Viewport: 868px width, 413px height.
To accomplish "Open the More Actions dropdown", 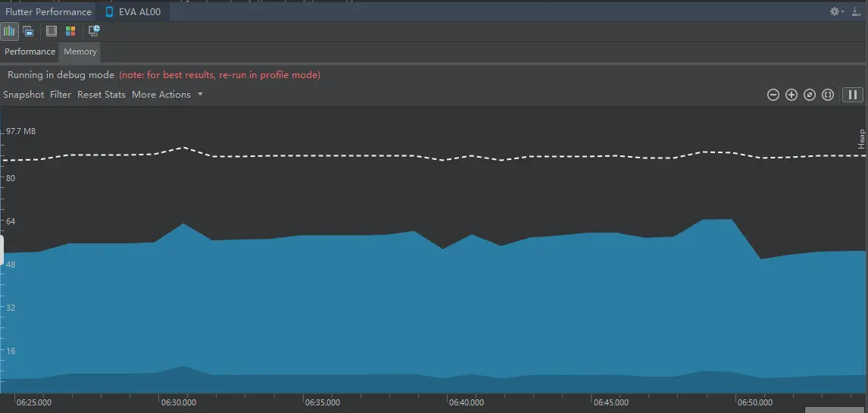I will point(167,95).
